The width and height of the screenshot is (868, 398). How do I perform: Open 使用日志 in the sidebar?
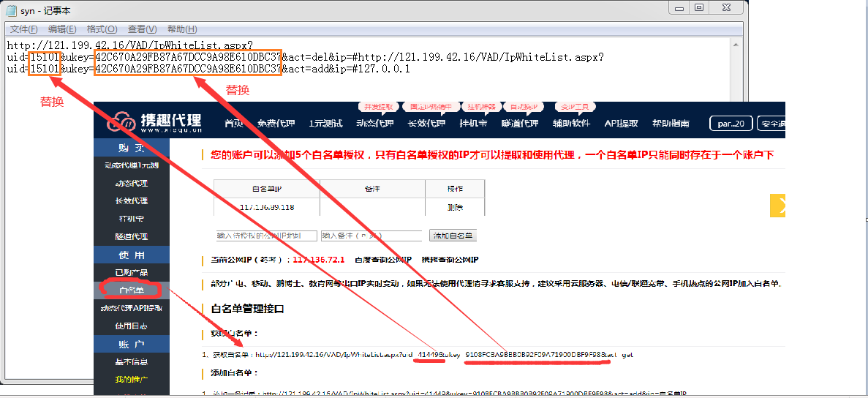pyautogui.click(x=131, y=326)
